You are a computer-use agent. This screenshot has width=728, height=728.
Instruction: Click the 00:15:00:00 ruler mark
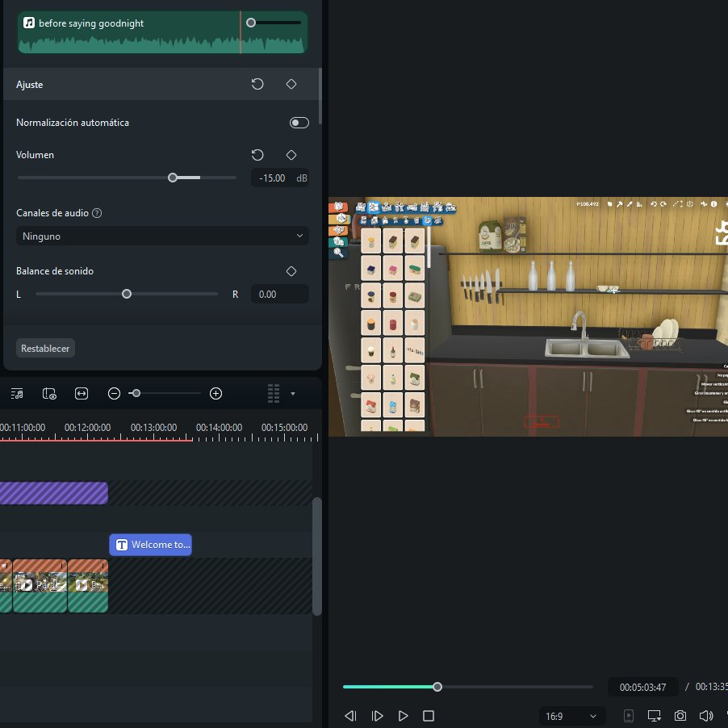284,428
